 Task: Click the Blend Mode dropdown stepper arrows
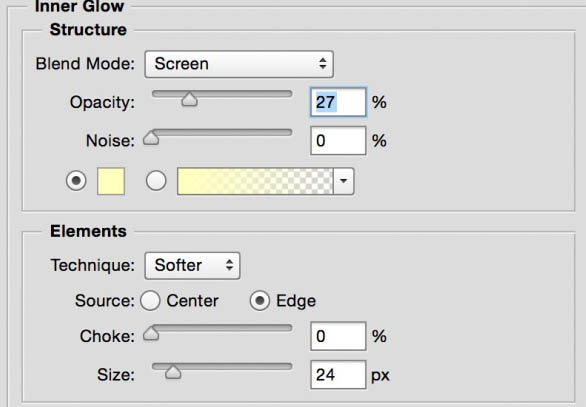click(323, 64)
